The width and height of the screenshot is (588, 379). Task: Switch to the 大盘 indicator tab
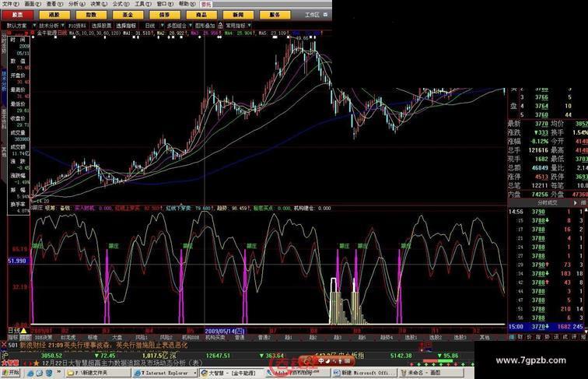click(x=117, y=337)
